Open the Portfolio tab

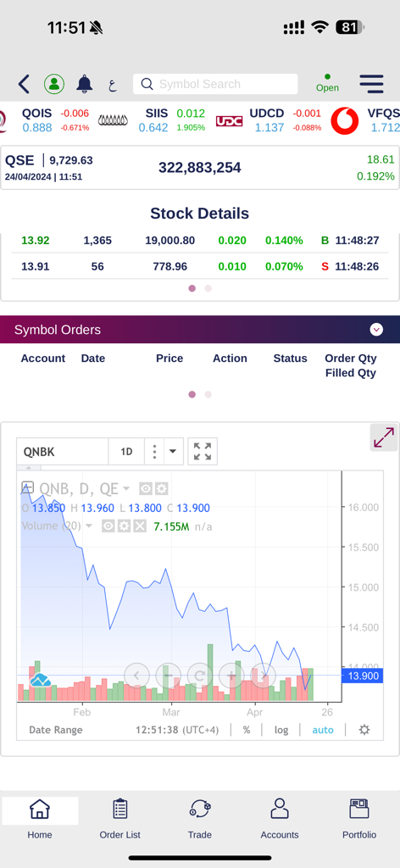359,820
